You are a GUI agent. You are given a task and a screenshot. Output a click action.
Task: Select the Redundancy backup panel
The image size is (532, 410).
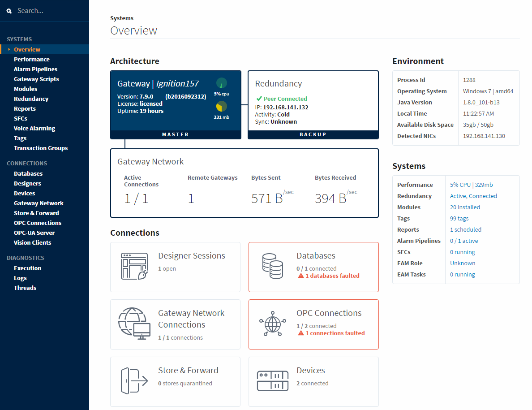point(313,105)
